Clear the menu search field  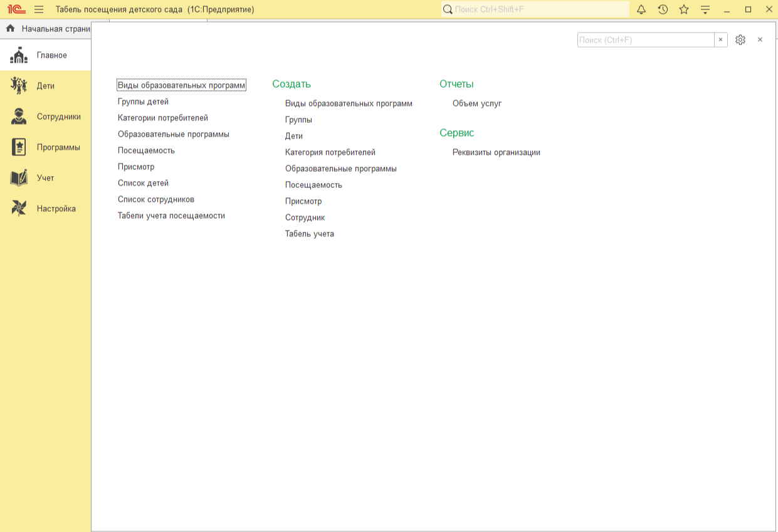721,39
